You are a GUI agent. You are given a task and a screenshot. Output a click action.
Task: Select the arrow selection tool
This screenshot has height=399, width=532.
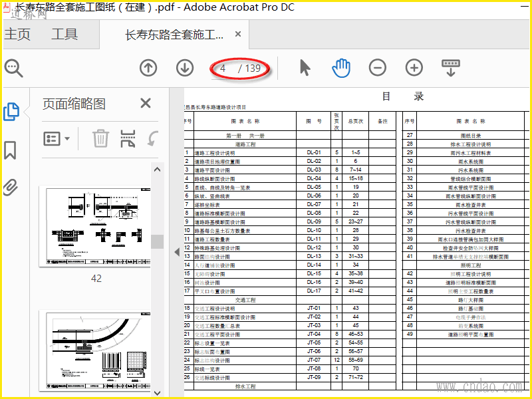pyautogui.click(x=305, y=68)
